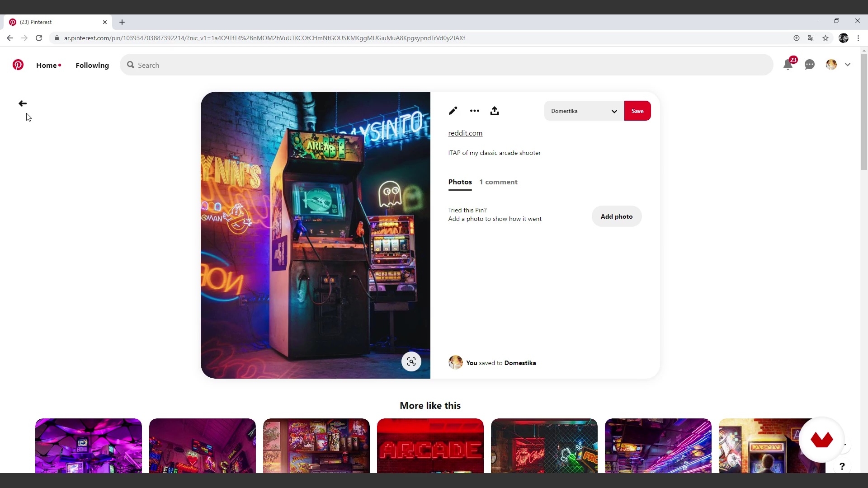868x488 pixels.
Task: Open the reddit.com source link
Action: pos(465,133)
